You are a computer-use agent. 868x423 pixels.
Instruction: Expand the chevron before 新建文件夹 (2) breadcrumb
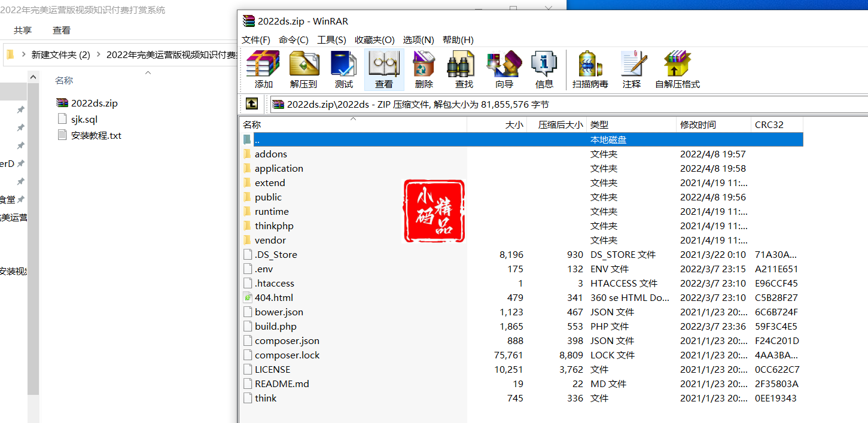pos(24,54)
